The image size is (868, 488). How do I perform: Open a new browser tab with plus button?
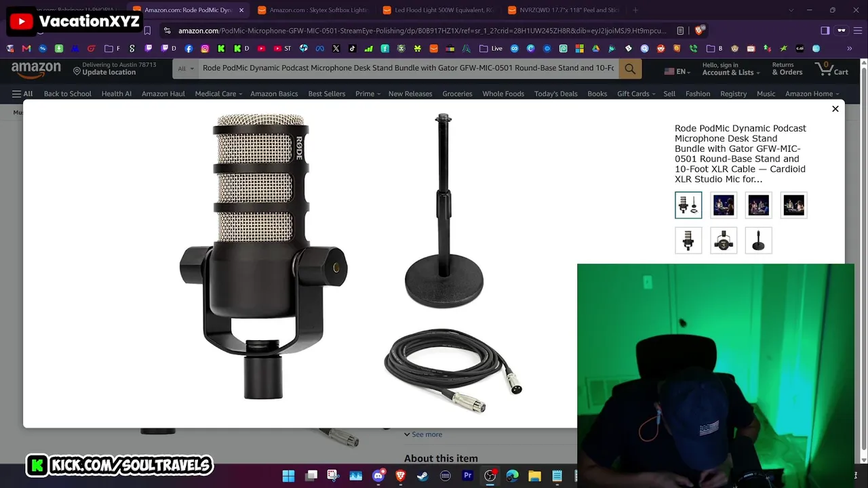(635, 10)
